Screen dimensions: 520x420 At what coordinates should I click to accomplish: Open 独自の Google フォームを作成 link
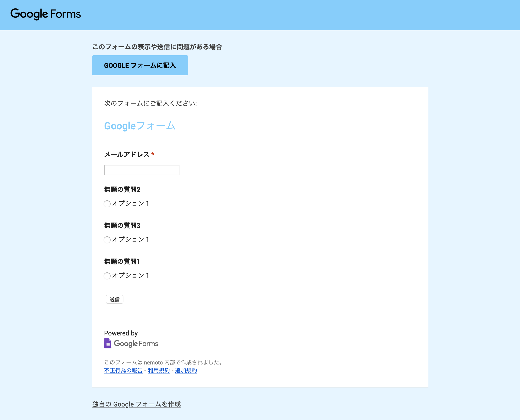(136, 404)
